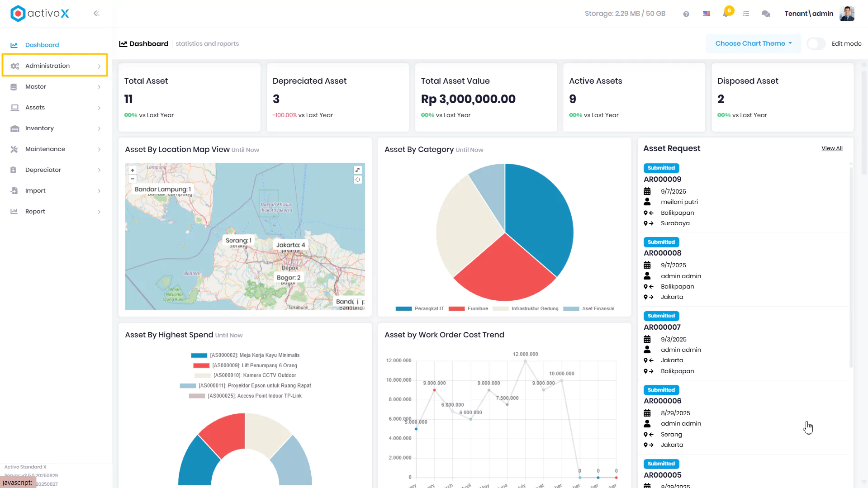Expand Import submenu chevron
This screenshot has width=868, height=488.
[99, 191]
